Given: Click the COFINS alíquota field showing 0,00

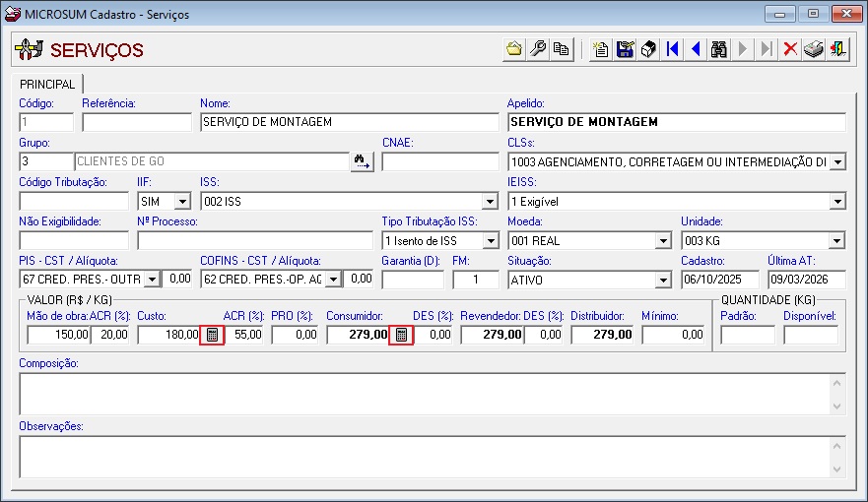Looking at the screenshot, I should (359, 280).
